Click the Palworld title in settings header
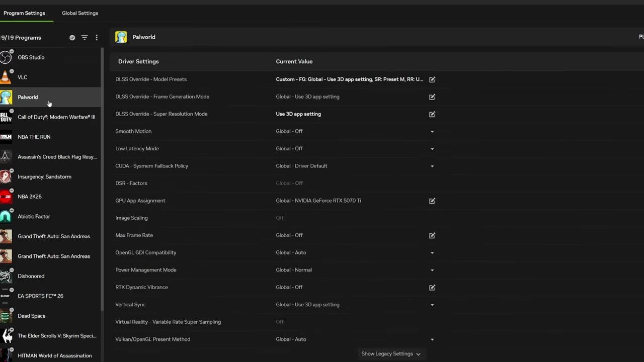 (144, 37)
